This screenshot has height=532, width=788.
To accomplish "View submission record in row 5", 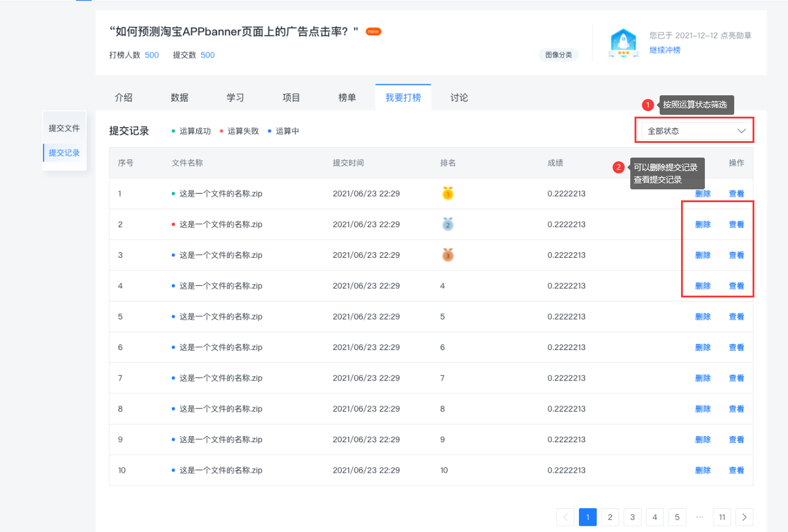I will (737, 316).
